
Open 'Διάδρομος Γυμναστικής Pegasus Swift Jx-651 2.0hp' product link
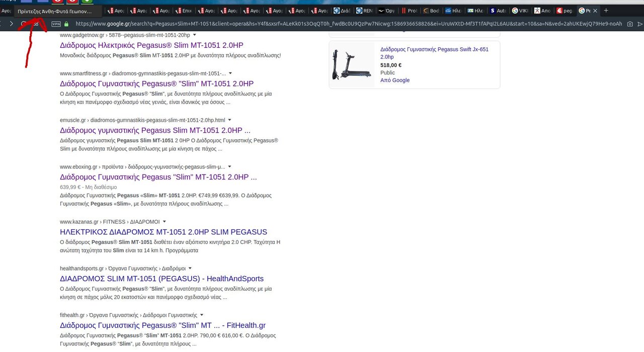pos(434,53)
